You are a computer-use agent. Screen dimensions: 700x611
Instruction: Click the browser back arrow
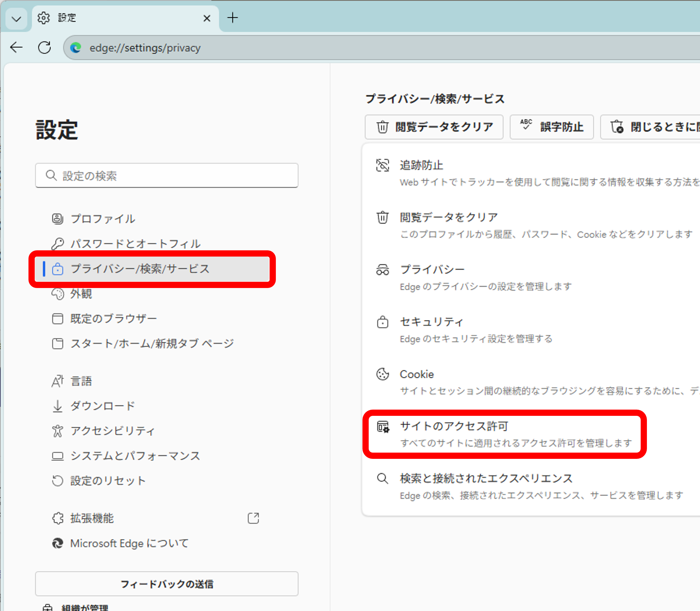(x=16, y=47)
